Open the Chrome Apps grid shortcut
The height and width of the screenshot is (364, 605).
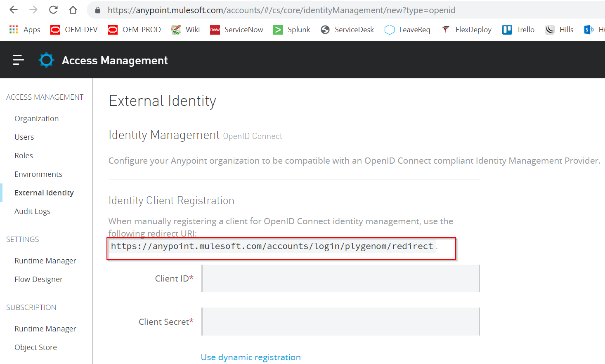pyautogui.click(x=25, y=30)
